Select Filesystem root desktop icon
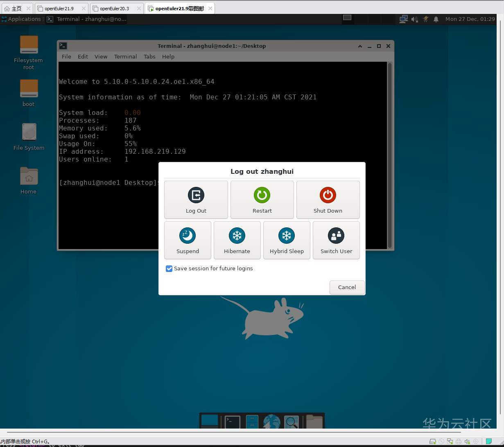This screenshot has height=447, width=504. click(29, 52)
